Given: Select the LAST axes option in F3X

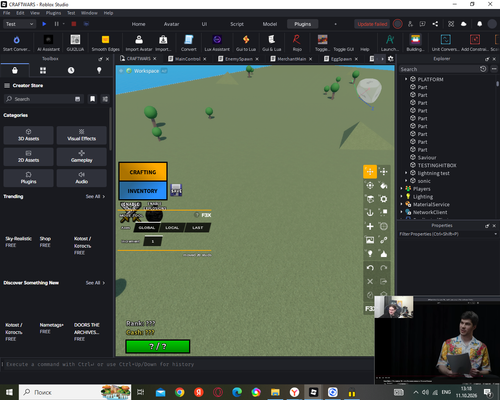Looking at the screenshot, I should pyautogui.click(x=197, y=228).
